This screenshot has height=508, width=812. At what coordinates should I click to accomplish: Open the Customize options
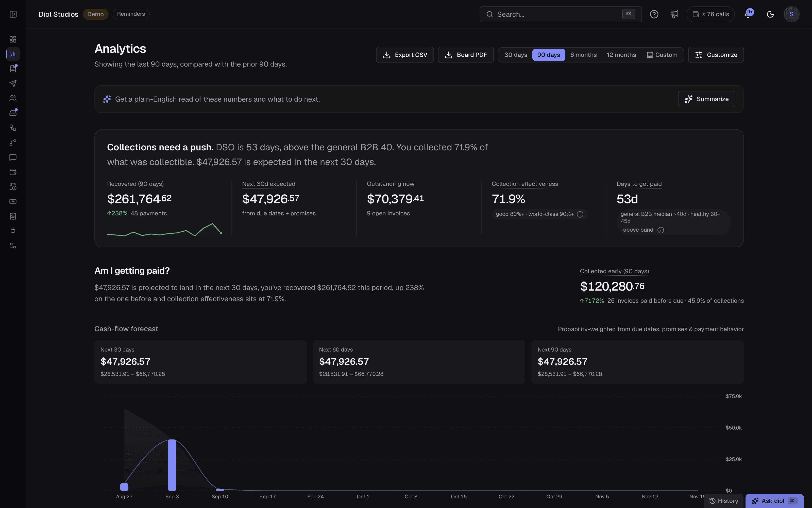(x=716, y=55)
